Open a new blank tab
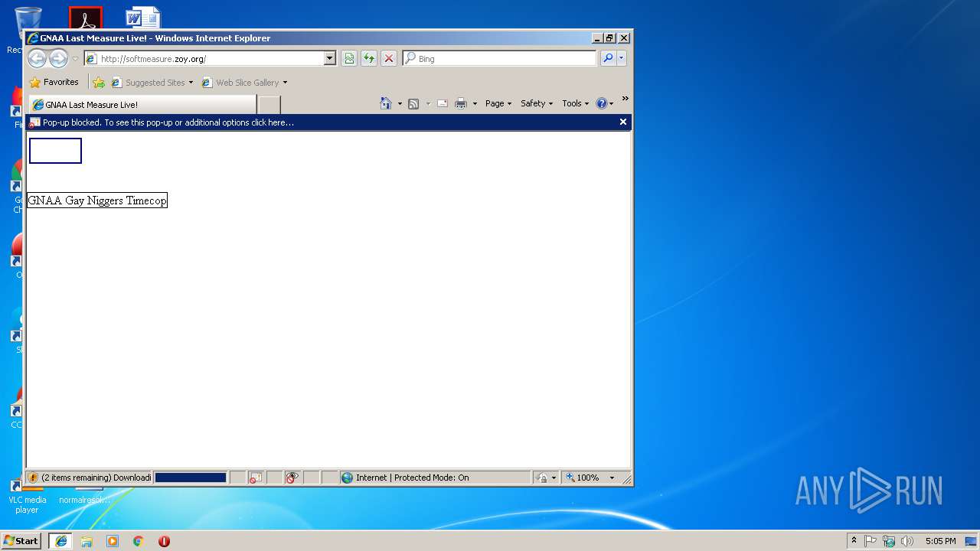Viewport: 980px width, 551px height. tap(269, 105)
